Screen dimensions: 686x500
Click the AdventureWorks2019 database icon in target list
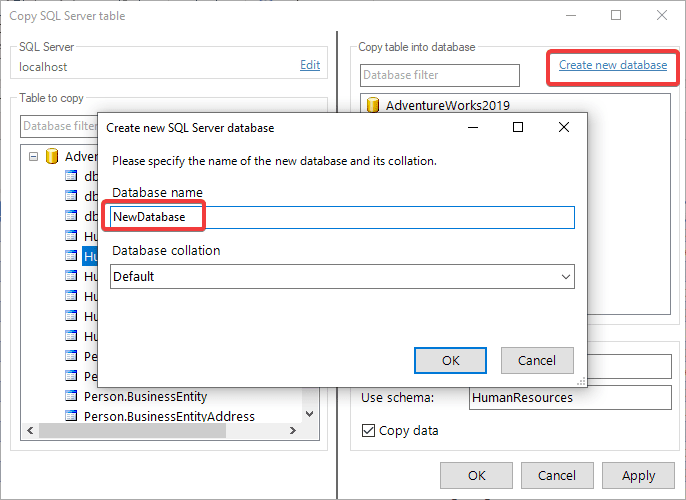(x=373, y=105)
